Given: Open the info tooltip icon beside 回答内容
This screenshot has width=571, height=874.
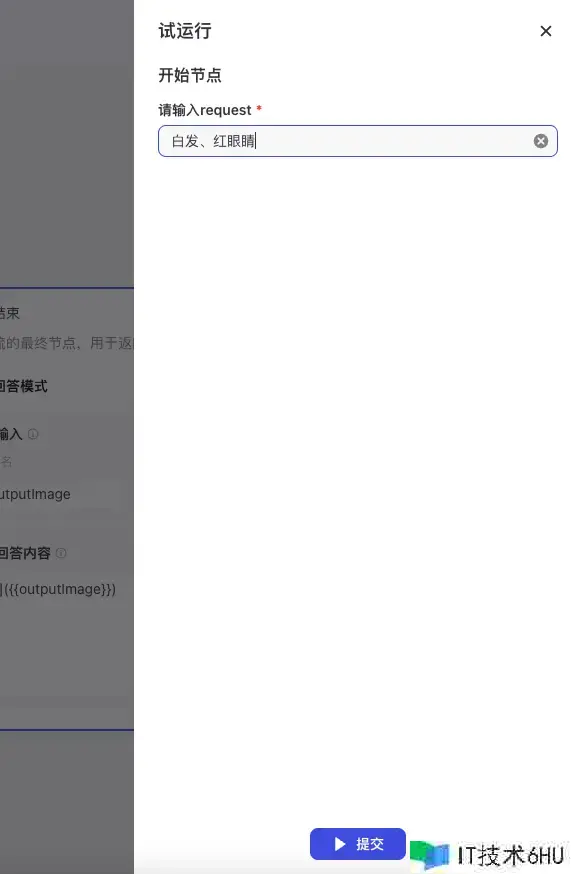Looking at the screenshot, I should click(61, 553).
